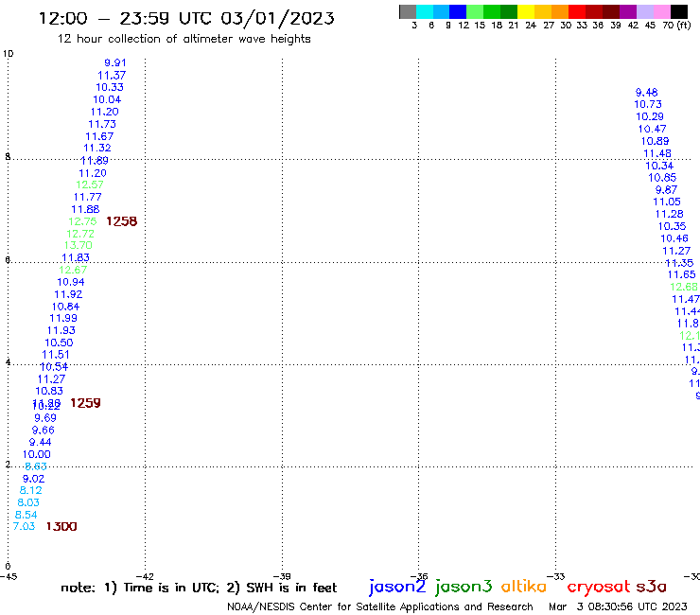
Task: Click the light blue value 8.12
Action: click(x=31, y=490)
